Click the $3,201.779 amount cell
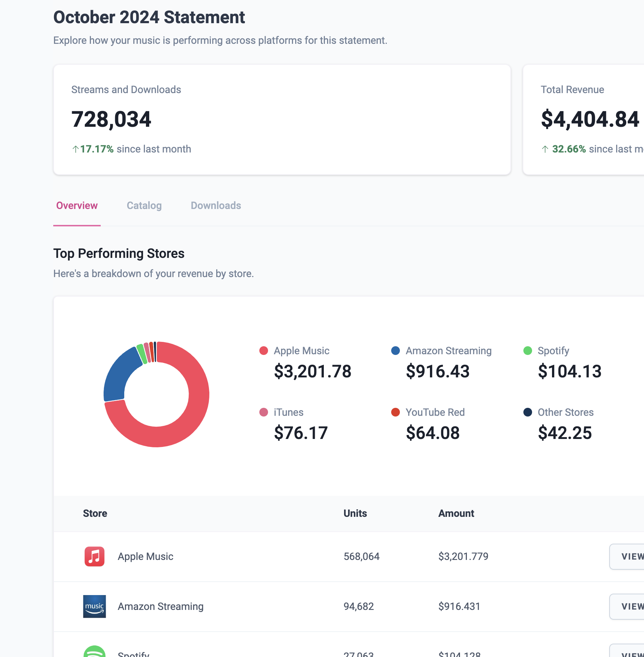 (x=463, y=556)
